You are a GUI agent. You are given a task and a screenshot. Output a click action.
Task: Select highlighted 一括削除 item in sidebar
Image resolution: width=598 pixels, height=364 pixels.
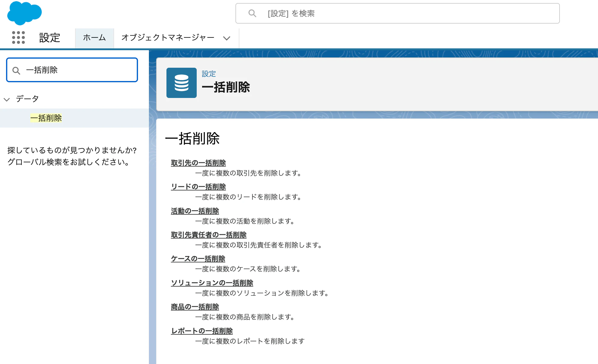[x=46, y=118]
